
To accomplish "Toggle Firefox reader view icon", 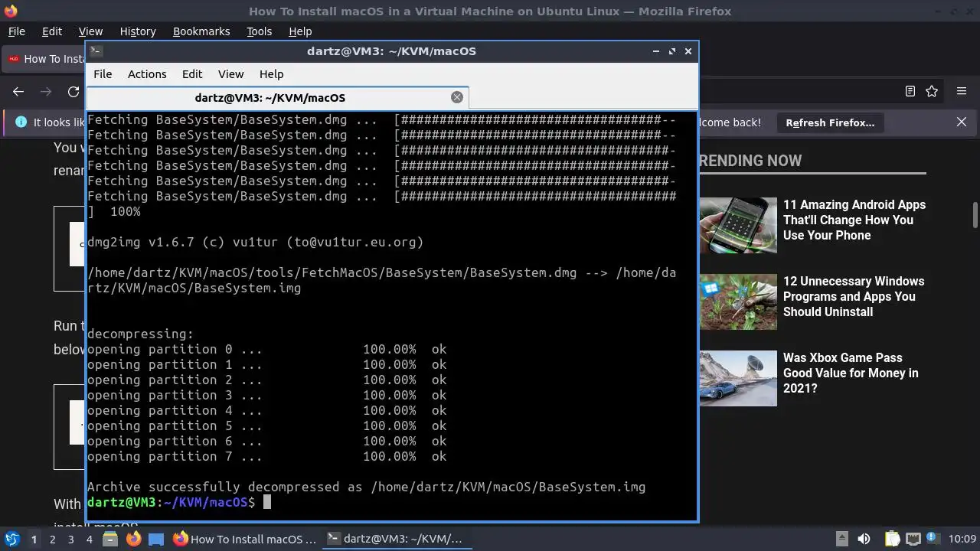I will 910,91.
